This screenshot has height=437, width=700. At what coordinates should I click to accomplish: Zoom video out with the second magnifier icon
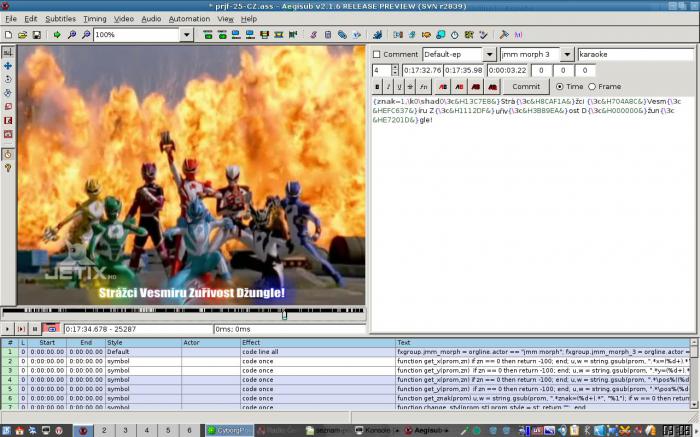(x=86, y=34)
